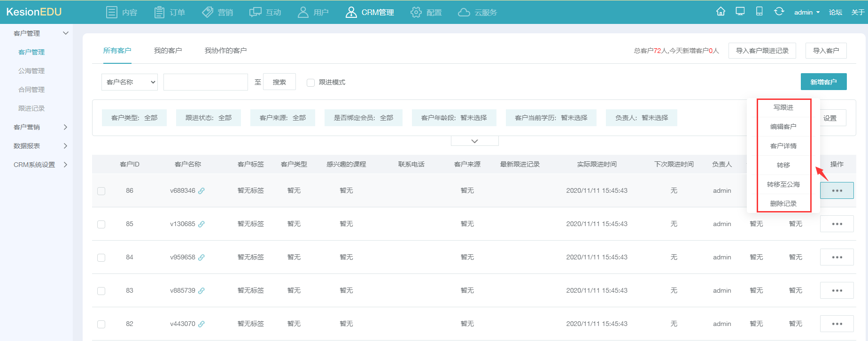Click link icon next to v959658

tap(201, 258)
